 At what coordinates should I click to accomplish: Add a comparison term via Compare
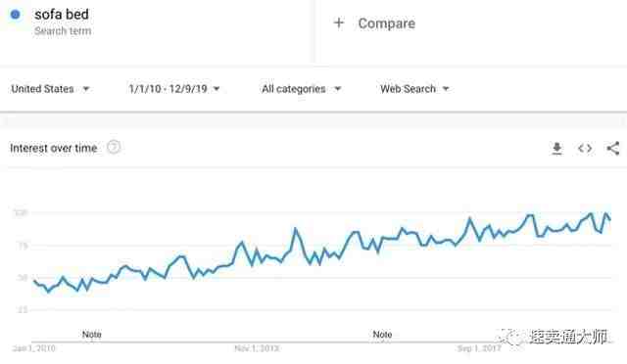coord(386,23)
